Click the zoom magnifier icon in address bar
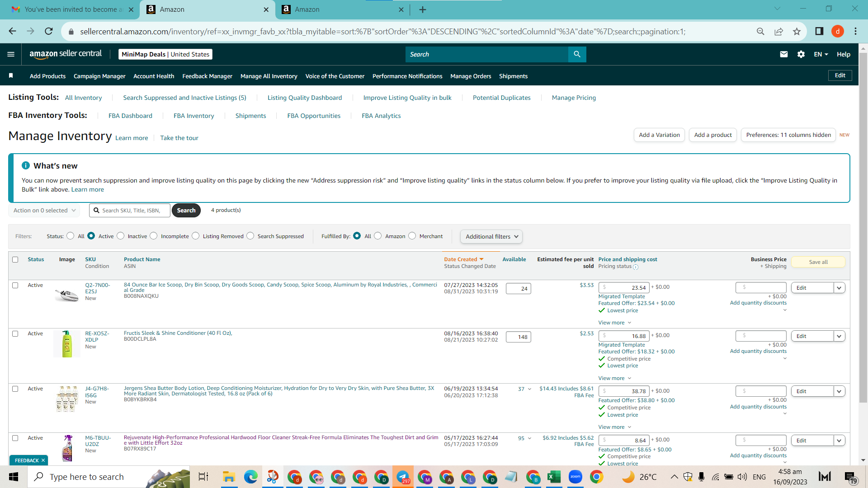 (760, 31)
